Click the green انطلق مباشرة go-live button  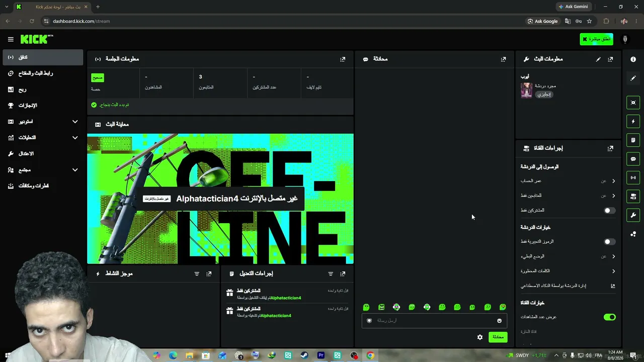596,39
